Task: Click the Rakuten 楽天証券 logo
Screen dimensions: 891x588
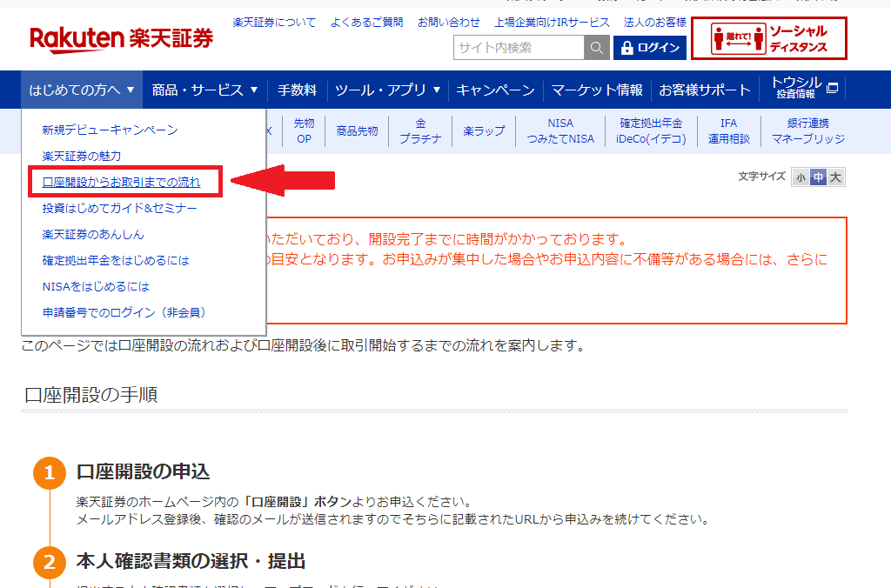Action: 121,39
